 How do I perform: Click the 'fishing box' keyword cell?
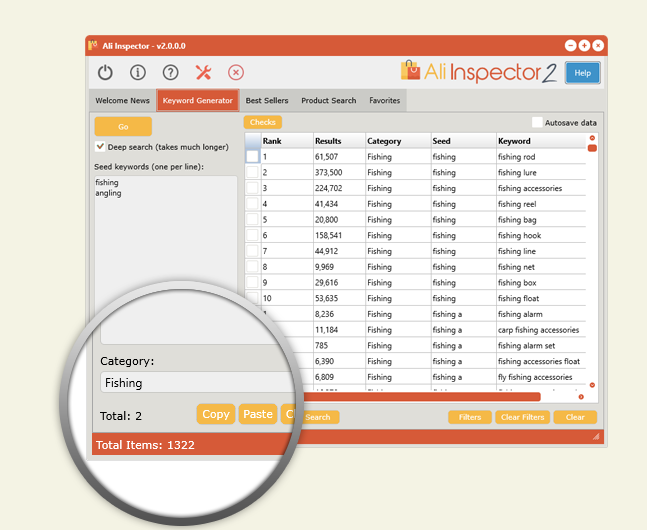[x=541, y=282]
